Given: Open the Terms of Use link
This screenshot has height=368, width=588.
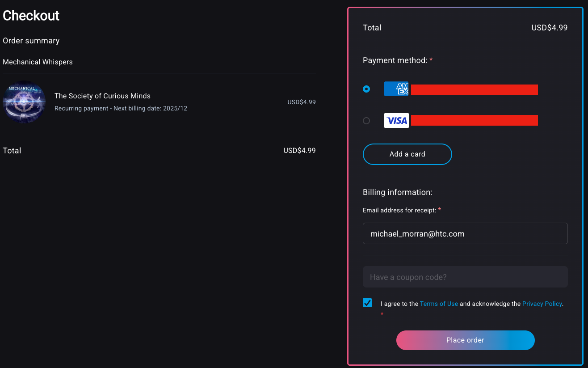Looking at the screenshot, I should (x=439, y=304).
